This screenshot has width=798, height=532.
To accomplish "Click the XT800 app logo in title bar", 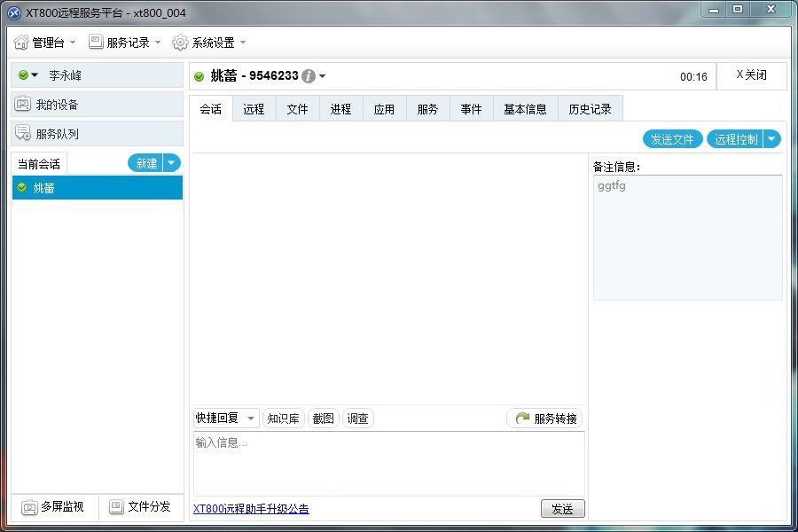I will [14, 12].
